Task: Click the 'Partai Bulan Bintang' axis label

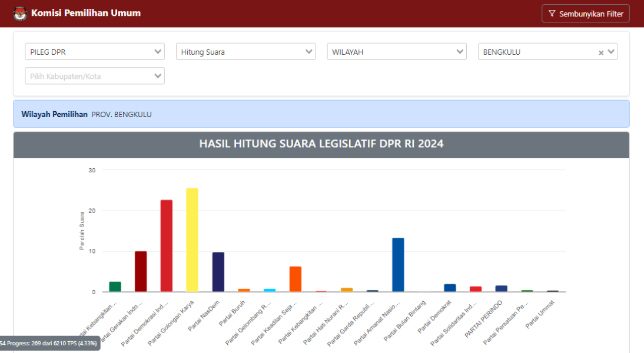Action: pyautogui.click(x=404, y=321)
